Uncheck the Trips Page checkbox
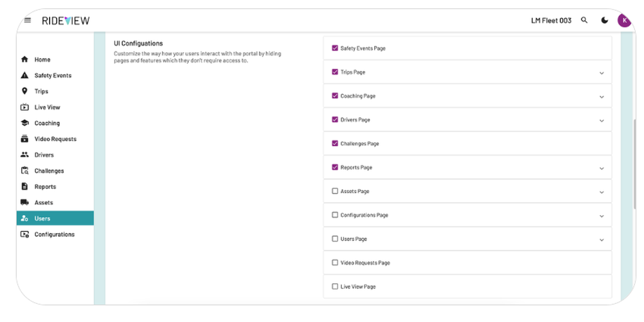Screen dimensions: 644x322 point(335,72)
